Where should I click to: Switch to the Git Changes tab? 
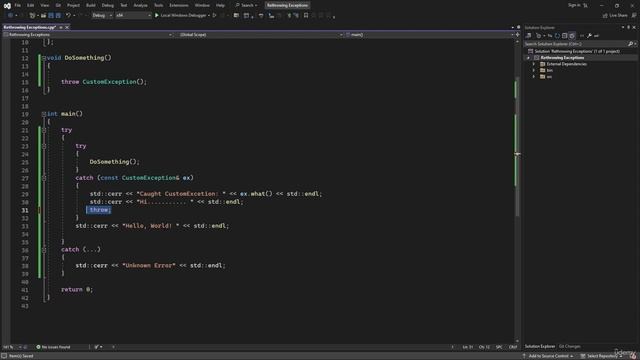pos(569,347)
